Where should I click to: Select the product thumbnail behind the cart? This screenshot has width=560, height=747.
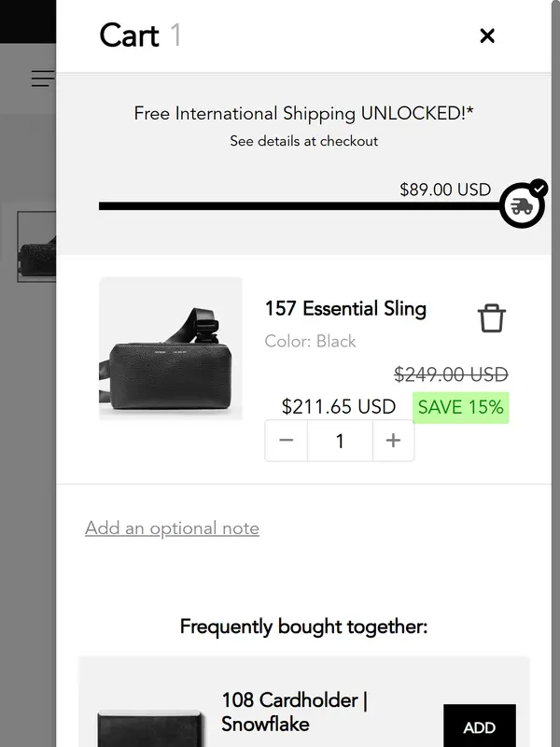(x=37, y=247)
